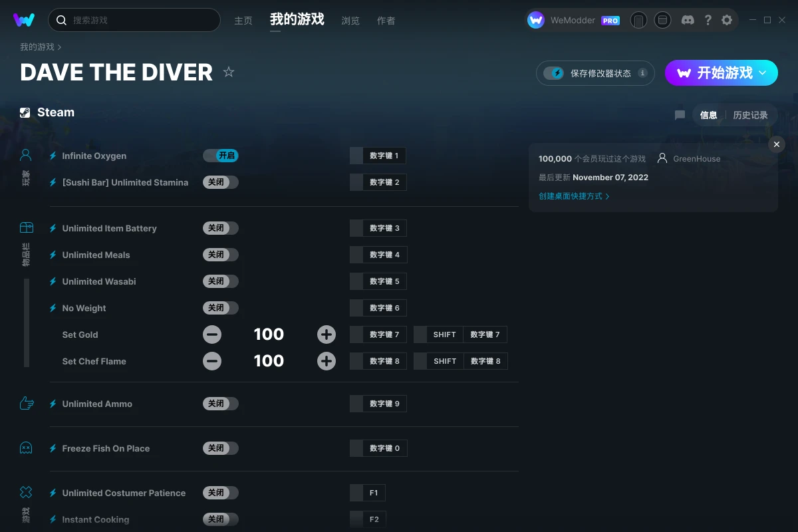798x532 pixels.
Task: Open the settings gear icon
Action: 727,20
